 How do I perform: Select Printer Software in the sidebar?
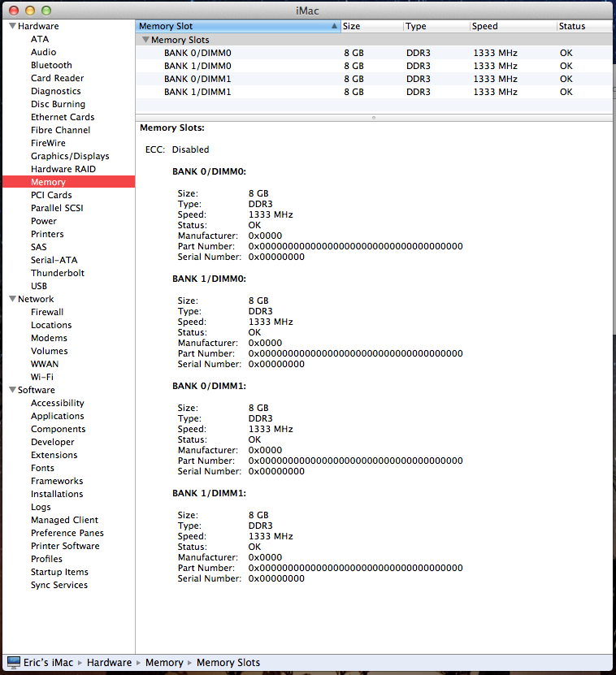click(65, 546)
